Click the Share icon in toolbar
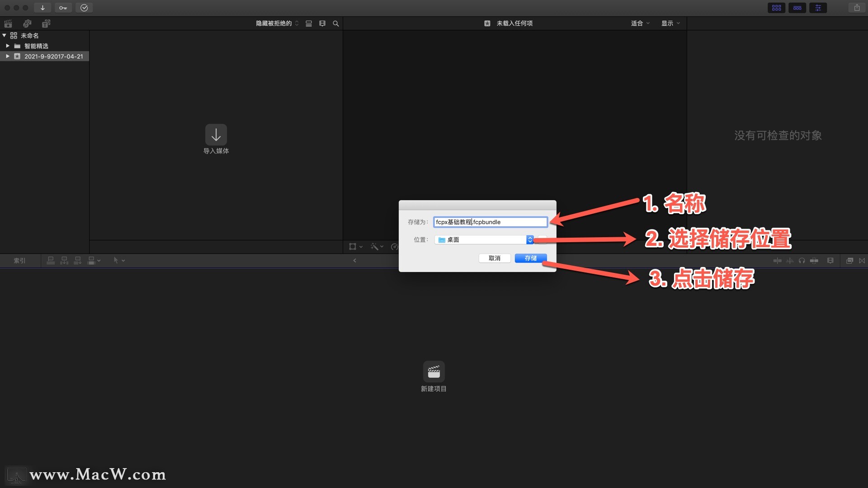Viewport: 868px width, 488px height. [x=857, y=8]
